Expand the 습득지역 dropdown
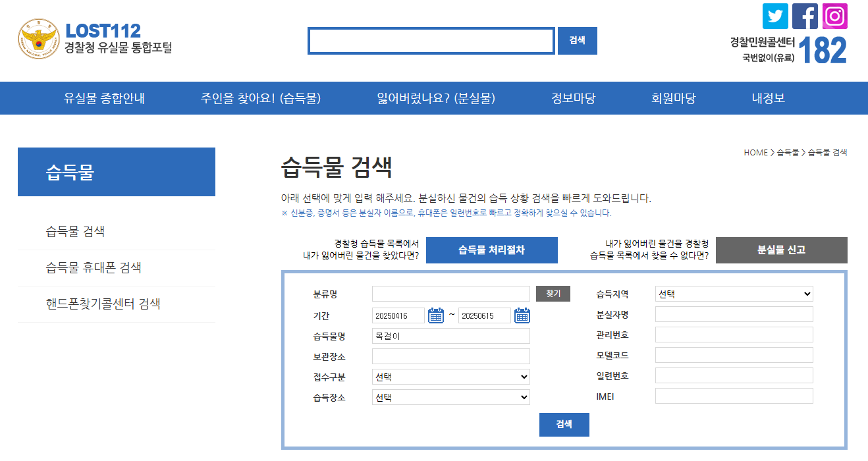This screenshot has width=868, height=461. [734, 294]
